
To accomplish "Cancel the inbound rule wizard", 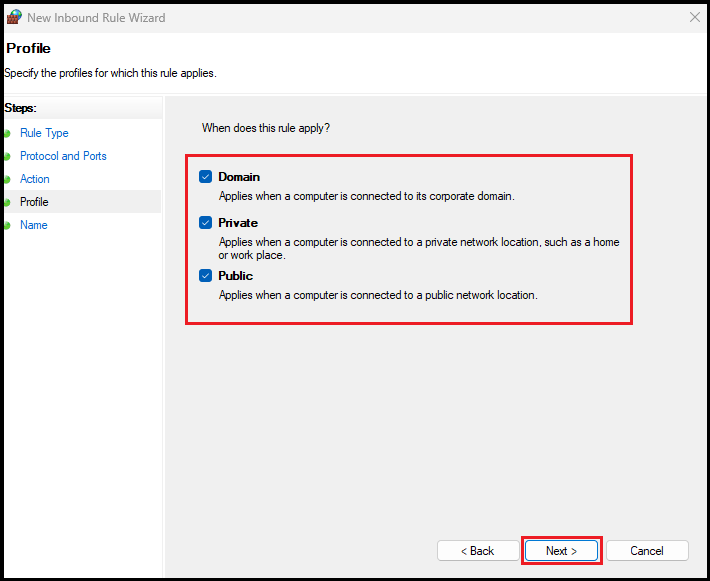I will click(647, 551).
